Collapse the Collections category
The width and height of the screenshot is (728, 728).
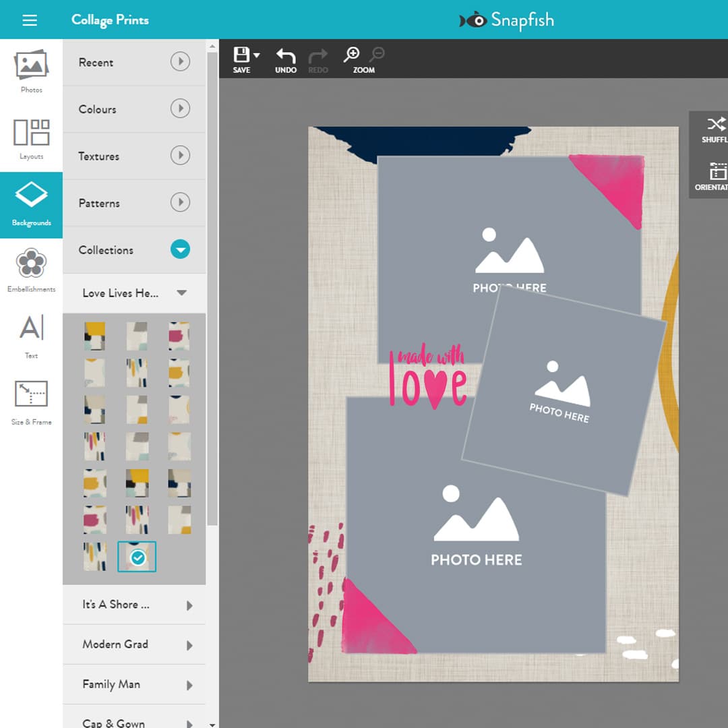tap(180, 249)
